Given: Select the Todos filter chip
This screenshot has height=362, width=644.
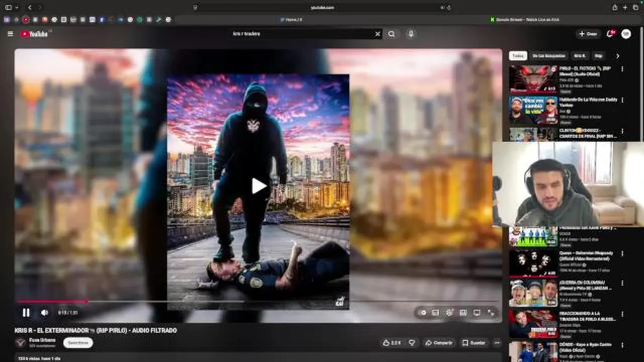Looking at the screenshot, I should coord(518,56).
